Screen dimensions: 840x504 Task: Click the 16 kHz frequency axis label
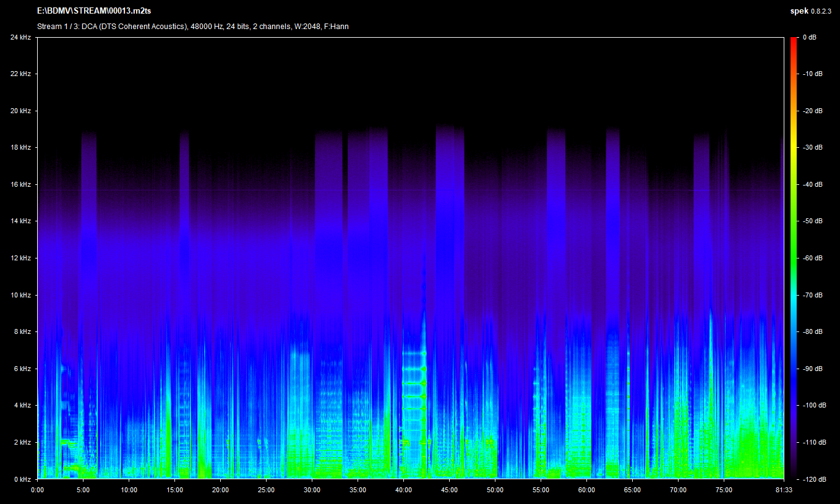click(20, 184)
